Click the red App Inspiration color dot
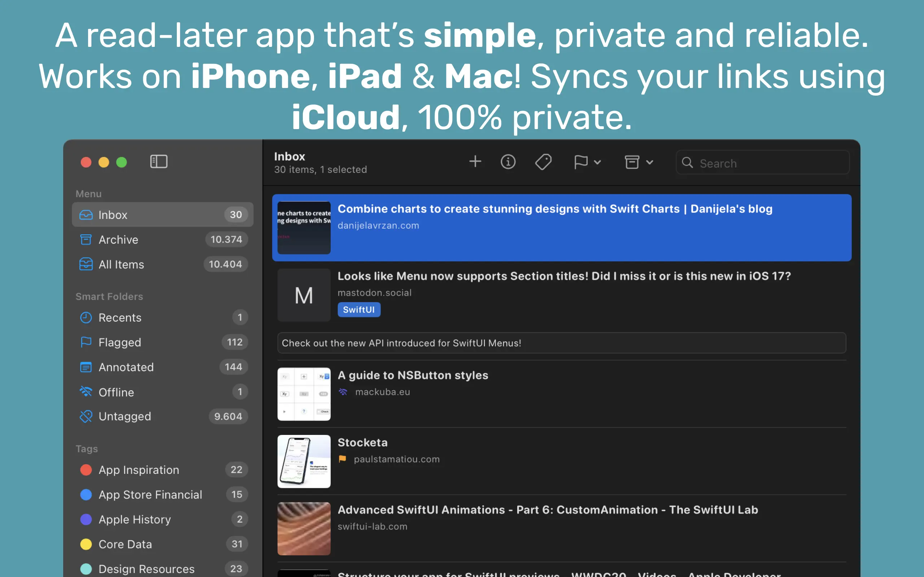 tap(86, 470)
